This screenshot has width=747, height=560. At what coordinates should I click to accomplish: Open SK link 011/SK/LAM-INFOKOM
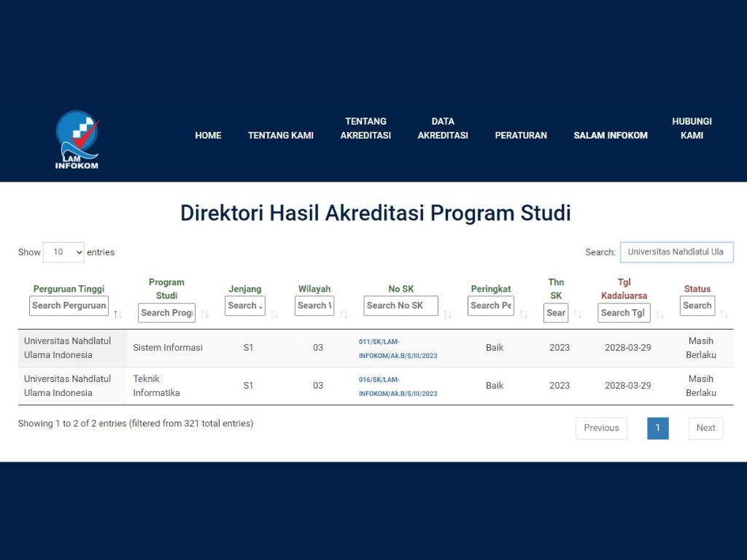398,349
